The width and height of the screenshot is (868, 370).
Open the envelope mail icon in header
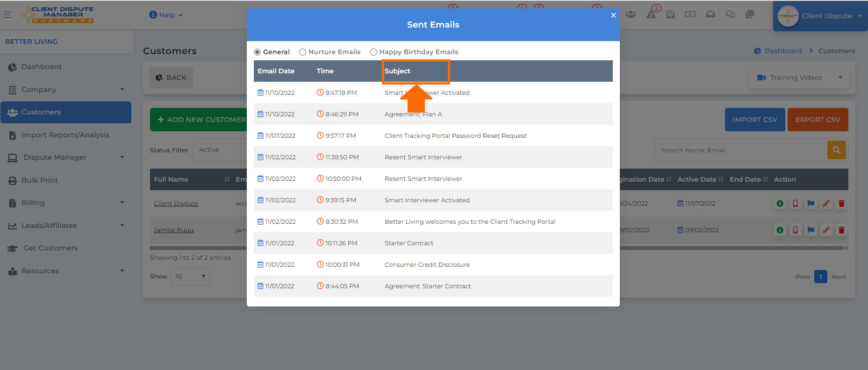click(x=670, y=14)
